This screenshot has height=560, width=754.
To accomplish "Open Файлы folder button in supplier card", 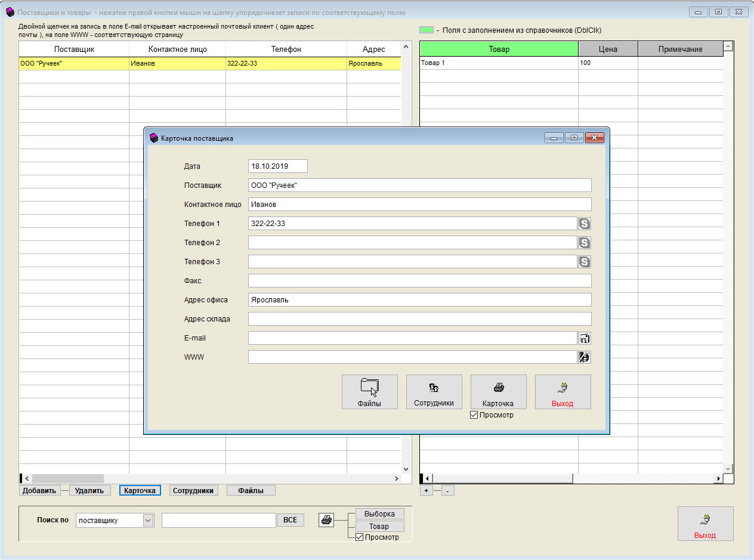I will (x=369, y=392).
